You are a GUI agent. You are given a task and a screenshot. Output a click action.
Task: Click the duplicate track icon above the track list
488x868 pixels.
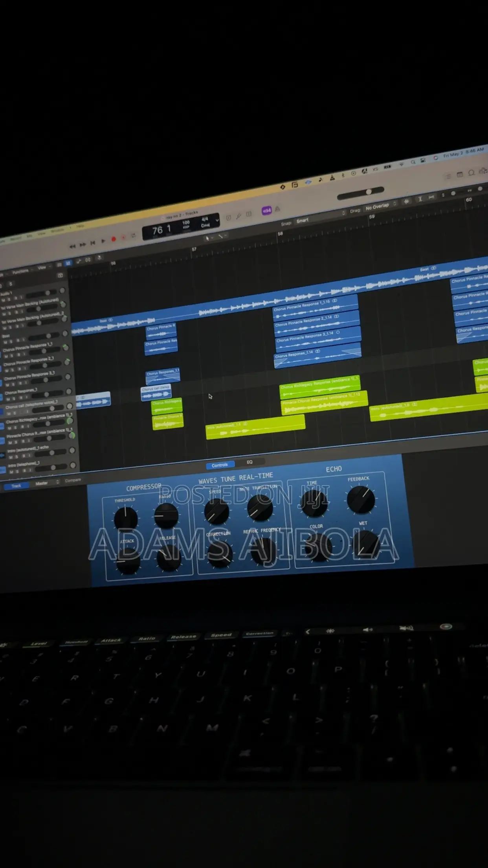click(x=60, y=276)
